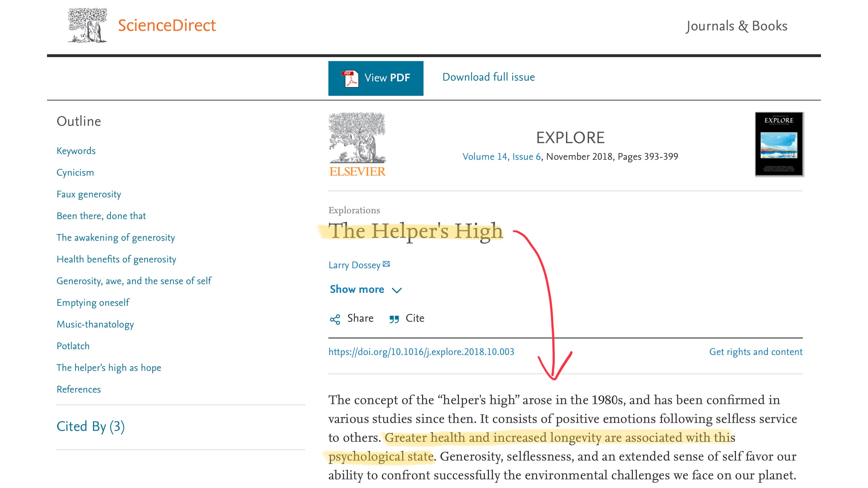Click the Share icon
Screen dimensions: 868x488
[335, 319]
